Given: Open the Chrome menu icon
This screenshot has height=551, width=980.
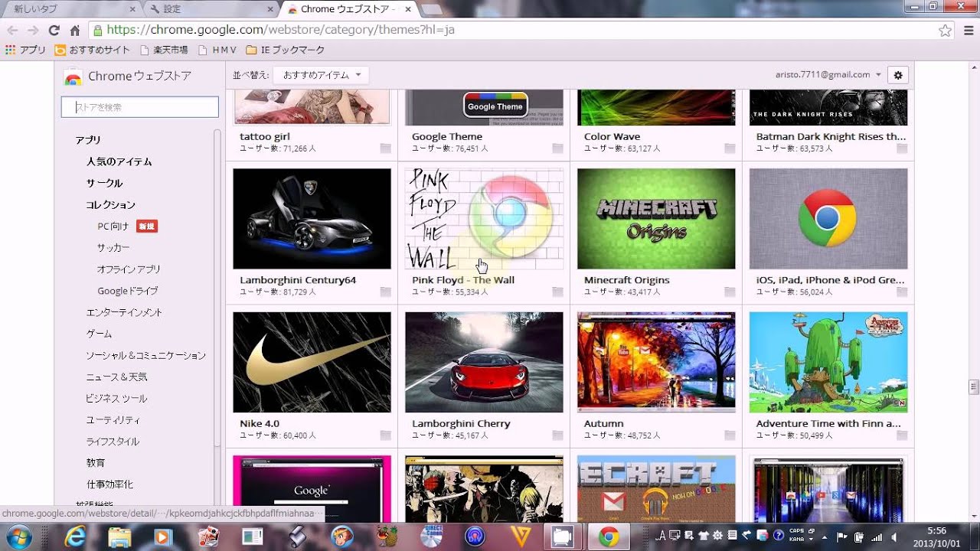Looking at the screenshot, I should pyautogui.click(x=968, y=31).
